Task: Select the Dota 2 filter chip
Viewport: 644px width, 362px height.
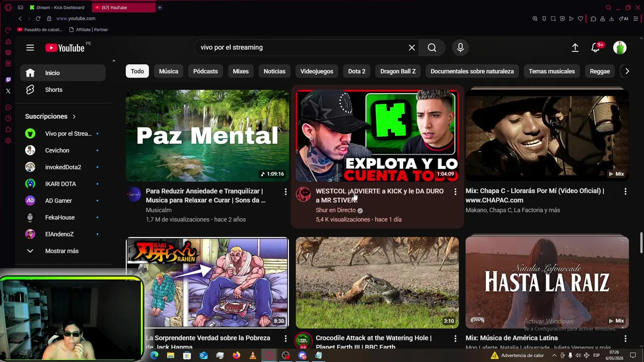Action: click(357, 71)
